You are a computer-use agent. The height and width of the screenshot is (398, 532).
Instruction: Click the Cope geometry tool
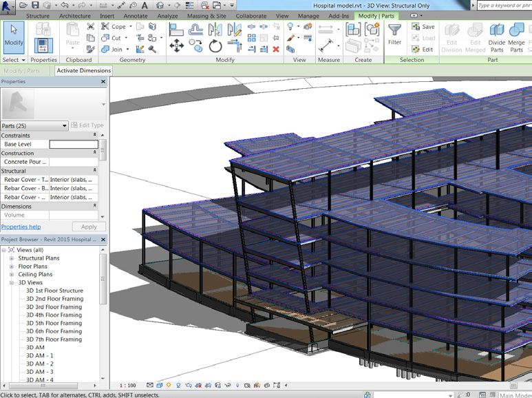click(x=114, y=27)
